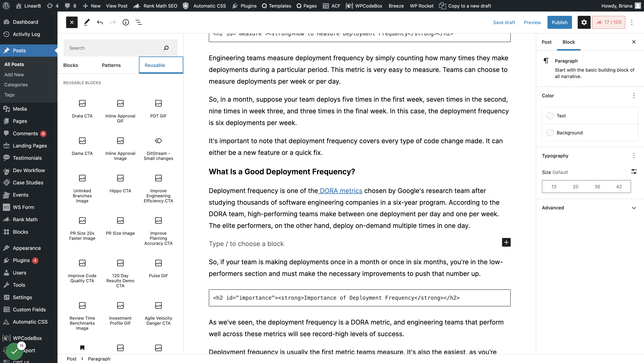Select font size 13
This screenshot has width=644, height=363.
point(554,187)
